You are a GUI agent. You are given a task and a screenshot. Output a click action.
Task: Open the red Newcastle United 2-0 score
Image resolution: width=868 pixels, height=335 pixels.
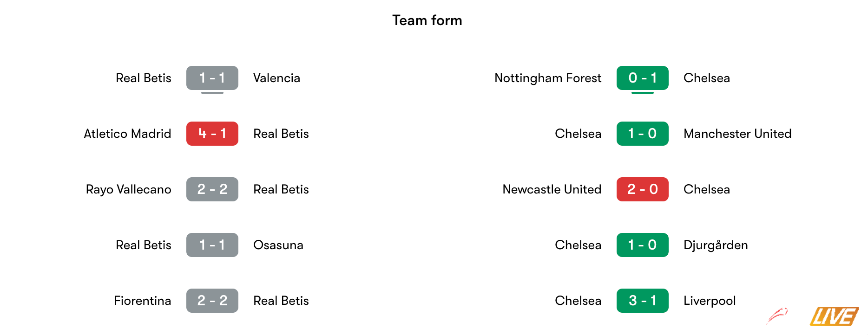tap(643, 189)
